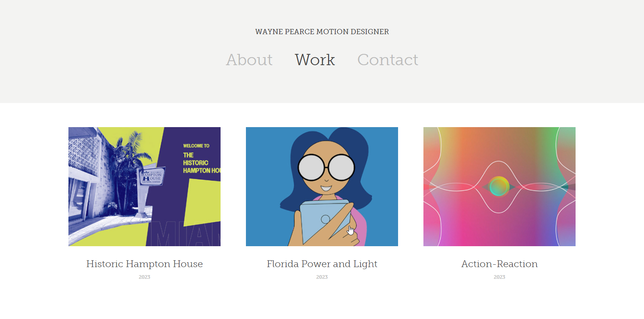Click the 2023 label under Action-Reaction
The height and width of the screenshot is (319, 644).
500,277
